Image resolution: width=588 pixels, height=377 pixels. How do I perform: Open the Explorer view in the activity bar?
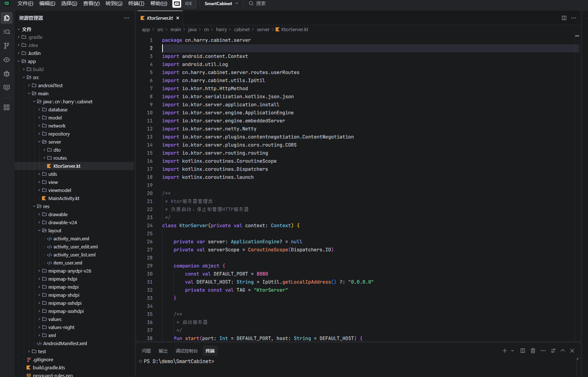[7, 18]
